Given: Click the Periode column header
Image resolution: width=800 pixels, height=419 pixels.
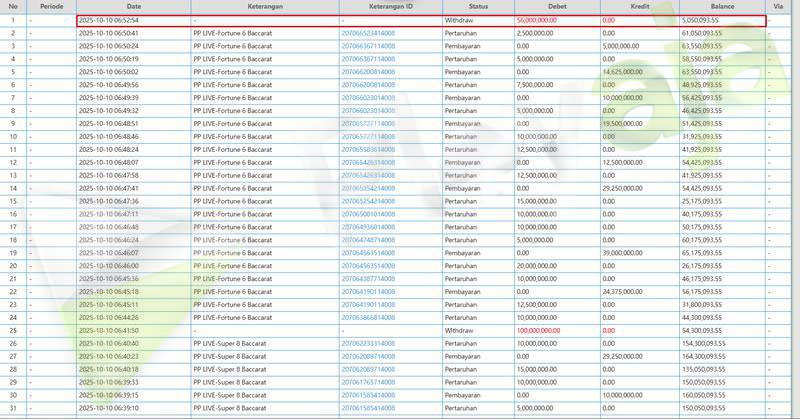Looking at the screenshot, I should 51,7.
